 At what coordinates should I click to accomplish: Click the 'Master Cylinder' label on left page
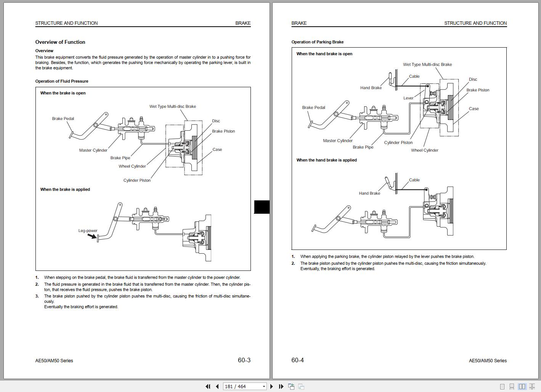point(93,150)
